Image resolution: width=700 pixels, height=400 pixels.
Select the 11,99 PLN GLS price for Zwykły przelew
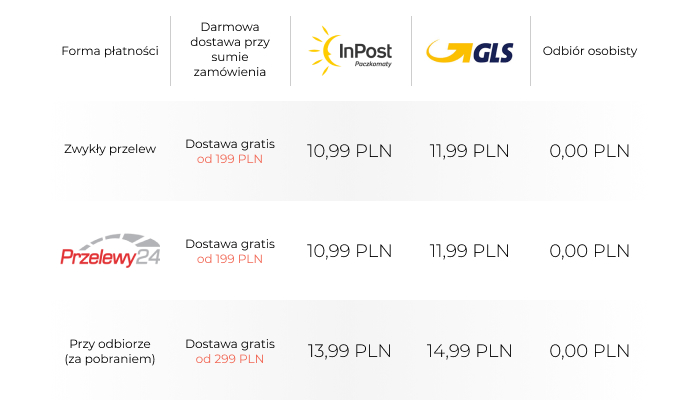[469, 151]
